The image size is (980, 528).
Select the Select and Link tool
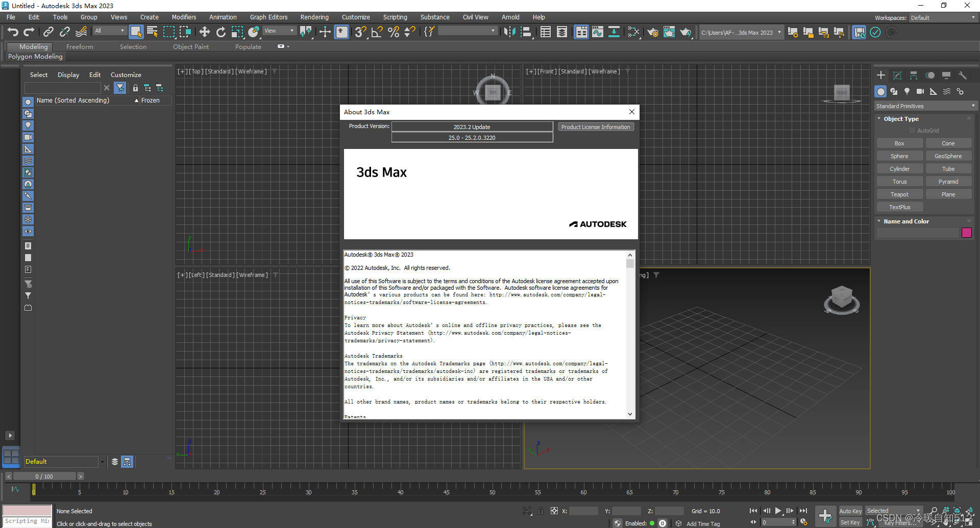[x=48, y=32]
